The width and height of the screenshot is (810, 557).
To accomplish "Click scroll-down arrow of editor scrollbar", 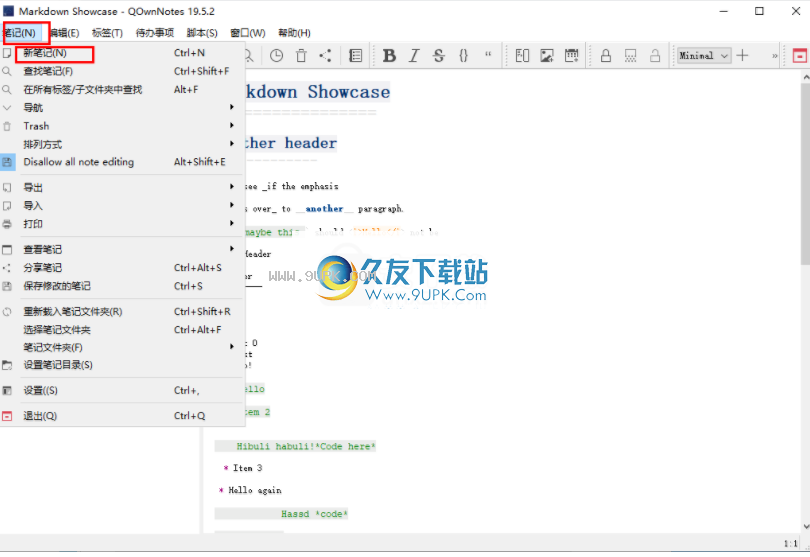I will 805,527.
